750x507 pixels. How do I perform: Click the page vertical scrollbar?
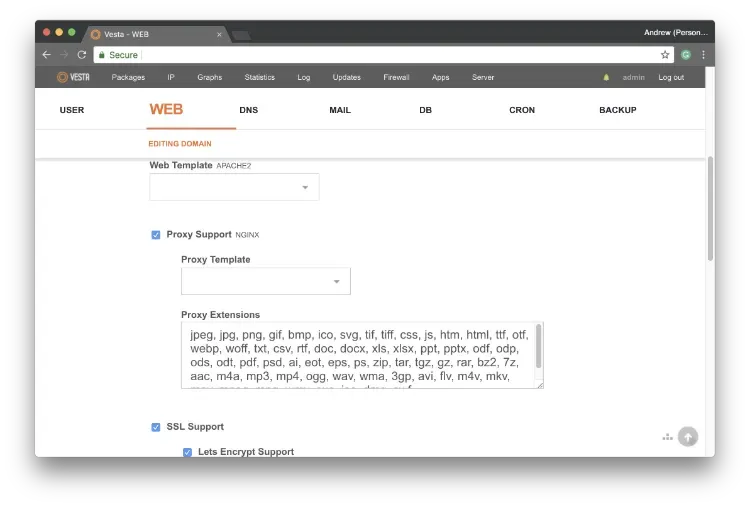coord(710,210)
